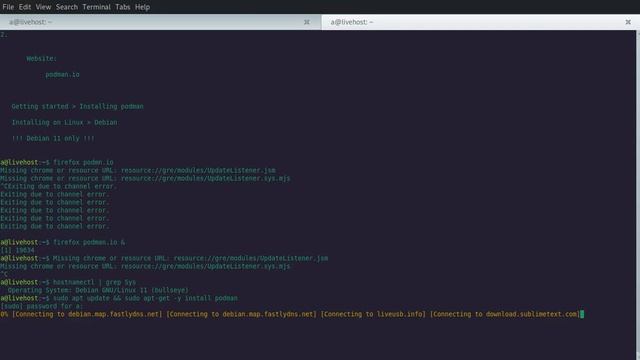Click the 'firefox podman.io &' command line
Image resolution: width=640 pixels, height=360 pixels.
click(63, 242)
